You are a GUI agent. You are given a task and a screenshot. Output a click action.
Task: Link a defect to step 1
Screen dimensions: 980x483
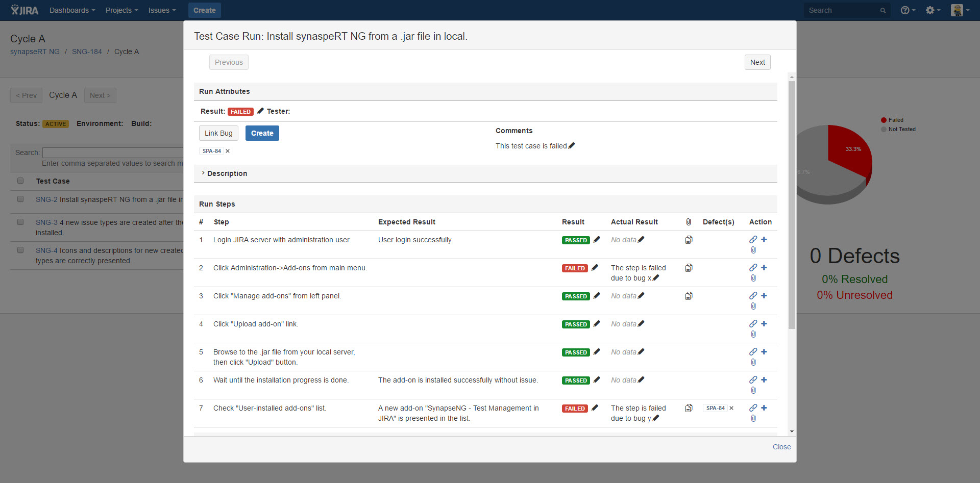[x=753, y=239]
